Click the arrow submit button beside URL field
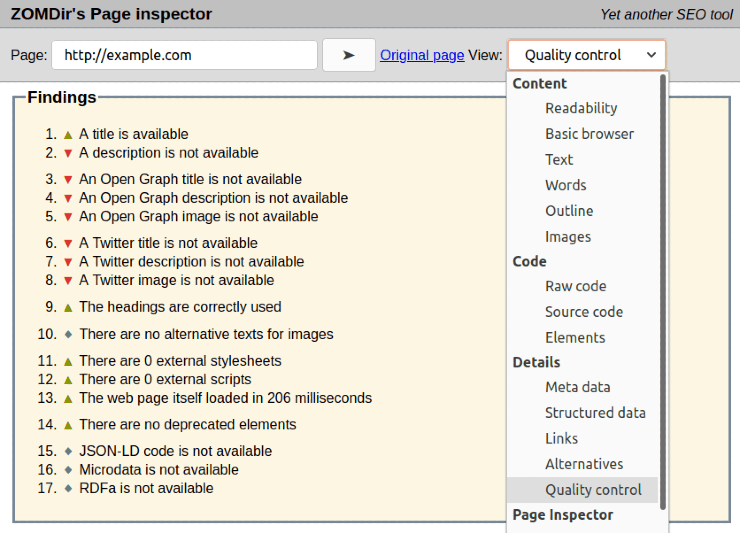 point(348,55)
